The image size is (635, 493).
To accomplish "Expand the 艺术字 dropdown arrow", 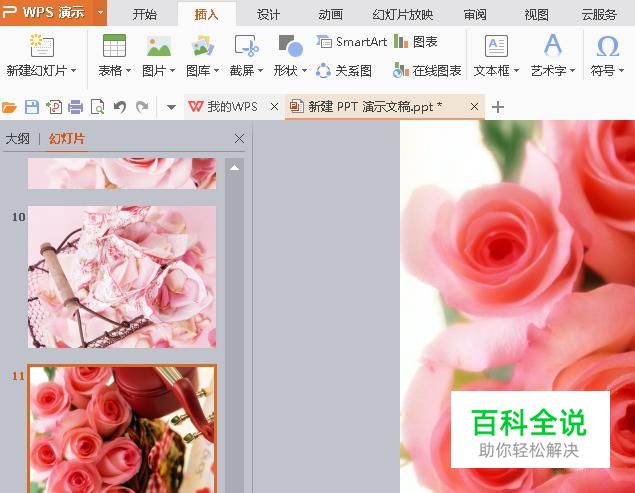I will point(573,70).
